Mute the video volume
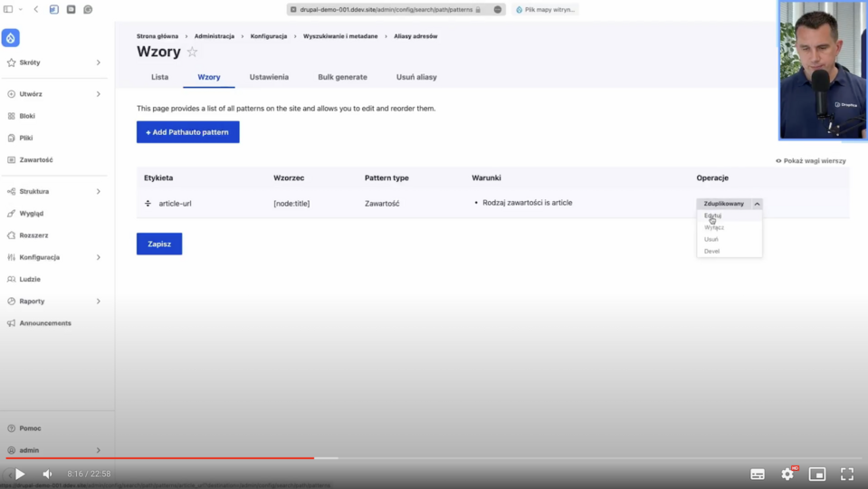The image size is (868, 489). 48,474
